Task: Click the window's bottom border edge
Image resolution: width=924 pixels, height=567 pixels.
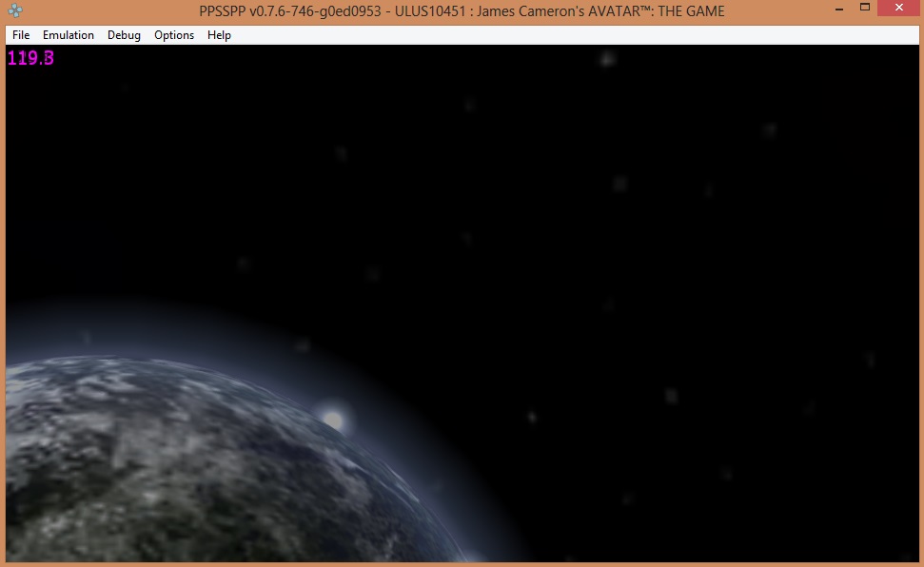Action: pos(462,564)
